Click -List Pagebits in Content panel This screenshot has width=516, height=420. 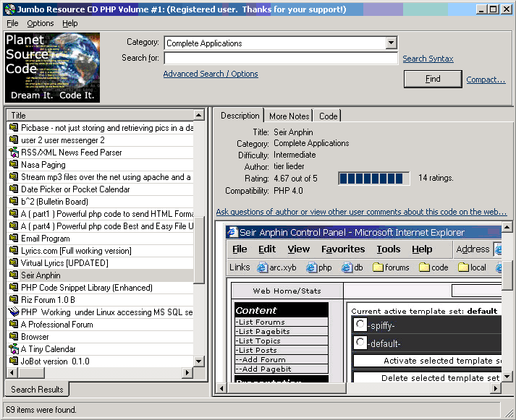[282, 331]
